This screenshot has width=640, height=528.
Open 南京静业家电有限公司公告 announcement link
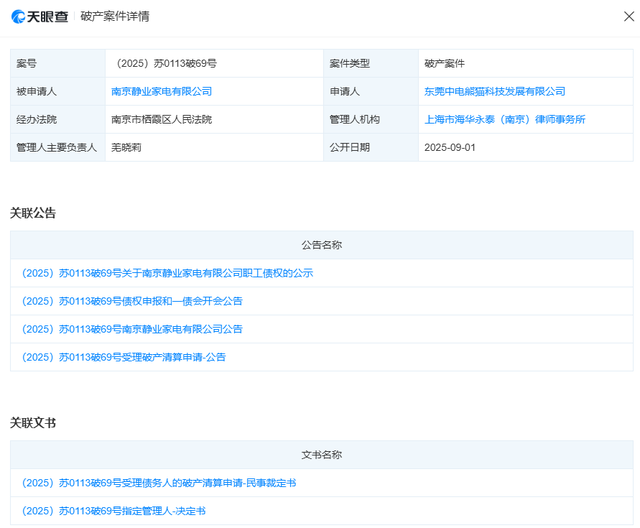[x=132, y=329]
